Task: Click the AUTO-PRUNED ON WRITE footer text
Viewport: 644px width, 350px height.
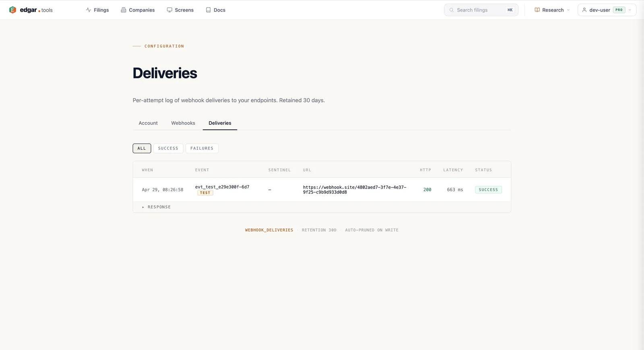Action: tap(372, 230)
